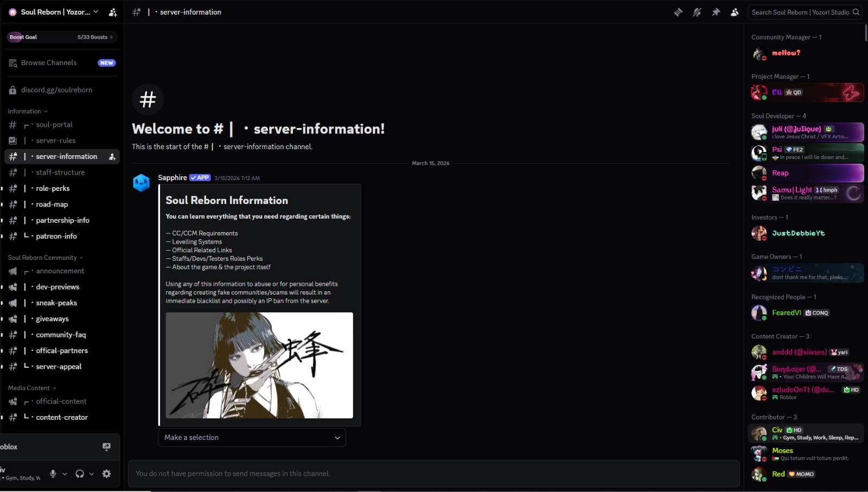Click the Sapphire bot avatar
The height and width of the screenshot is (492, 868).
[142, 183]
